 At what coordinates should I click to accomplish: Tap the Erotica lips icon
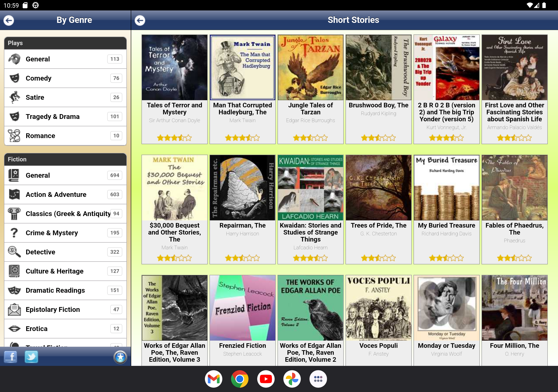pyautogui.click(x=14, y=329)
